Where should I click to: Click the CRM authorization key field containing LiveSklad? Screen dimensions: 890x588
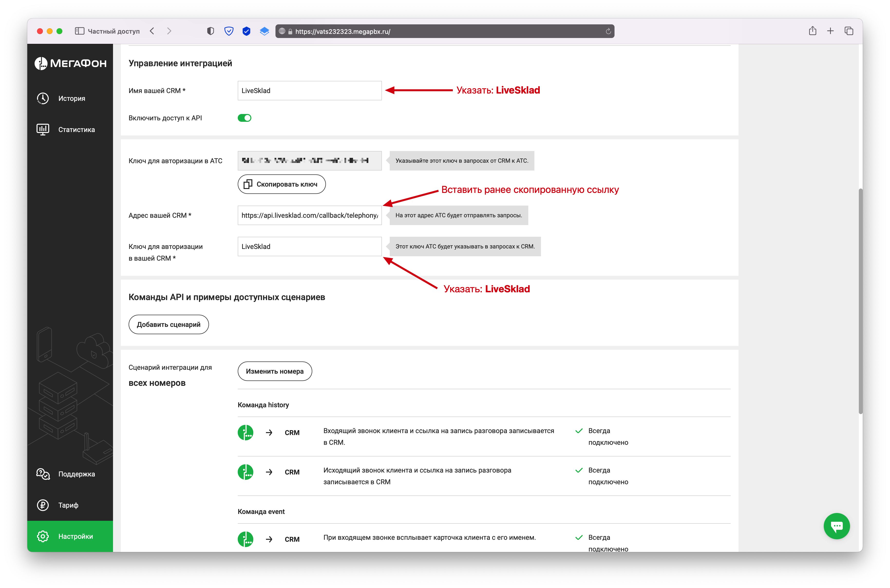coord(310,246)
